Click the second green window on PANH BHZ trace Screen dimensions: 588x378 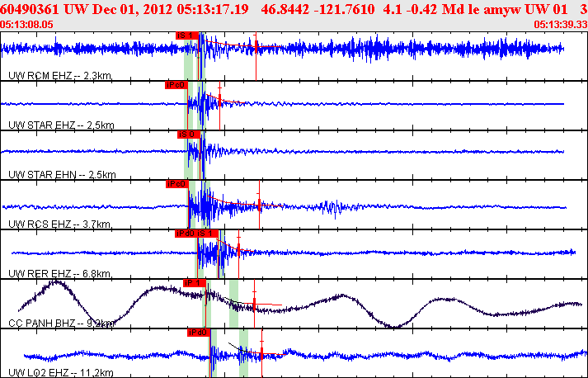[233, 303]
